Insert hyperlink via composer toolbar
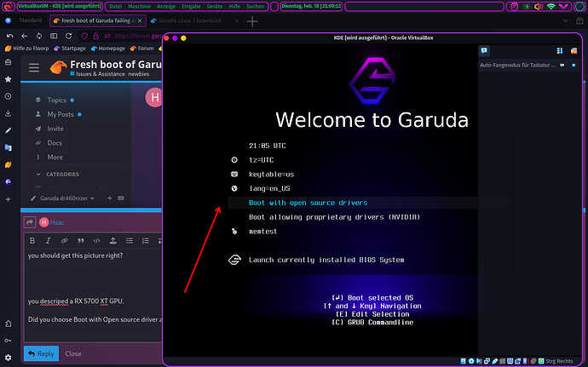The height and width of the screenshot is (367, 588). (65, 241)
